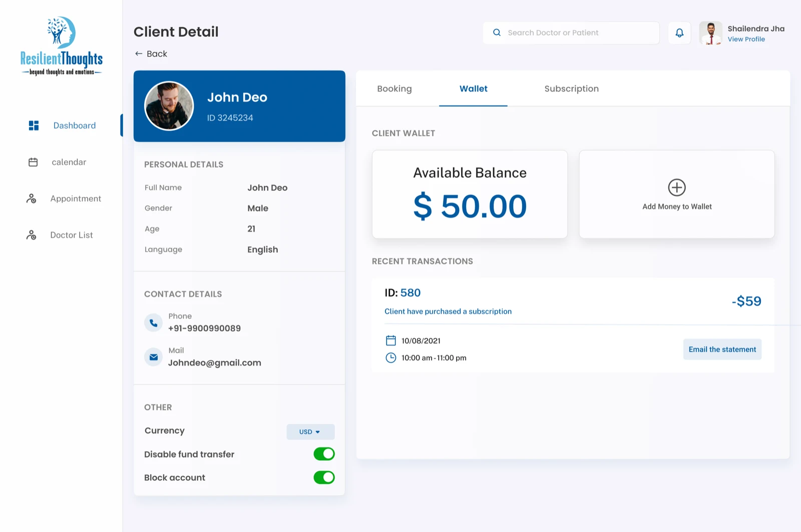Click John Deo's profile picture
The image size is (801, 532).
tap(169, 106)
